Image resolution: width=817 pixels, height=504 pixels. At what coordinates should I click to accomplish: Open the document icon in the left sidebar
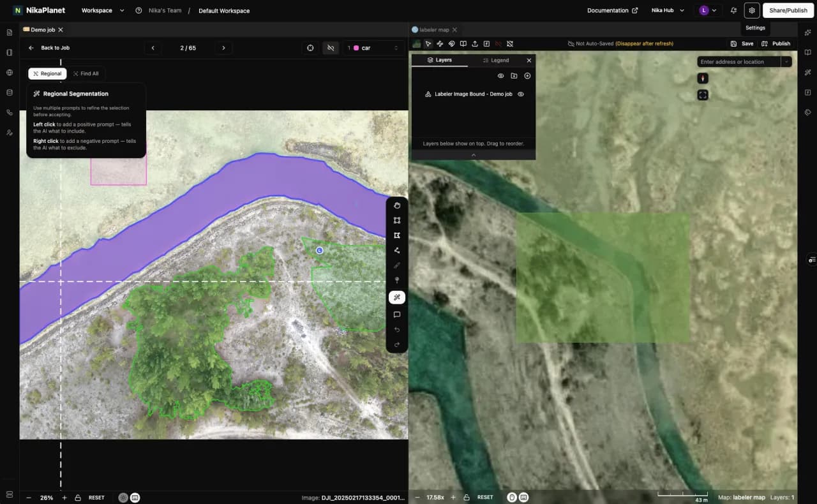[x=10, y=32]
